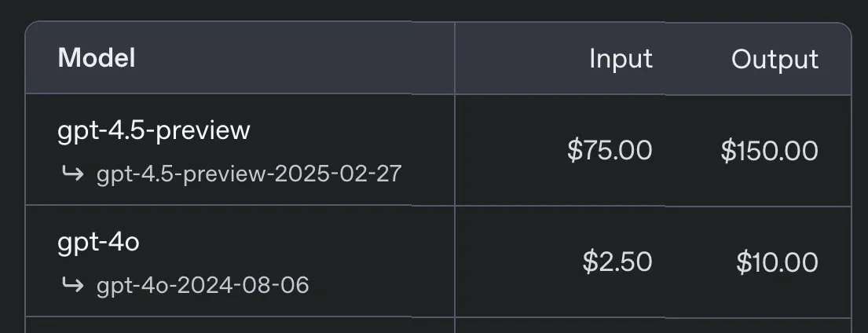
Task: Click the partially visible model cell below gpt-4o
Action: 240,325
